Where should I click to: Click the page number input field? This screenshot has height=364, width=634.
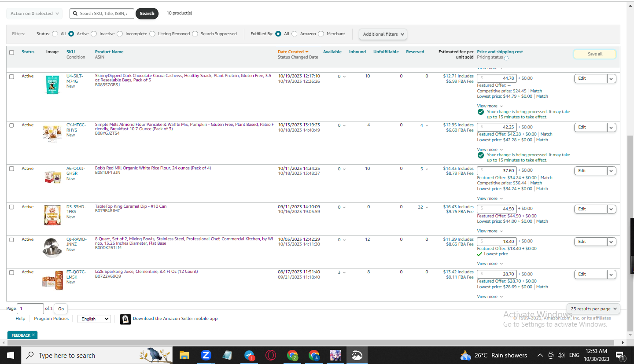[x=30, y=309]
